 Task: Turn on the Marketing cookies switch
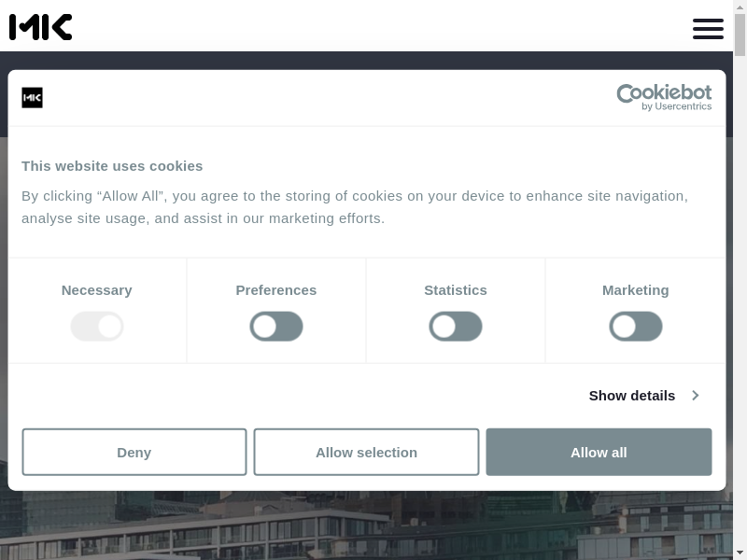coord(636,327)
